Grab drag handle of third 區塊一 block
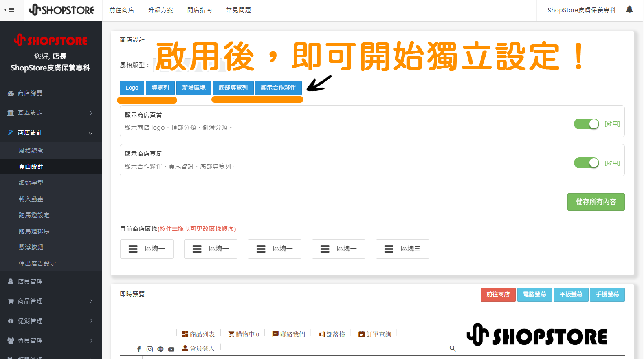The image size is (644, 359). tap(261, 249)
